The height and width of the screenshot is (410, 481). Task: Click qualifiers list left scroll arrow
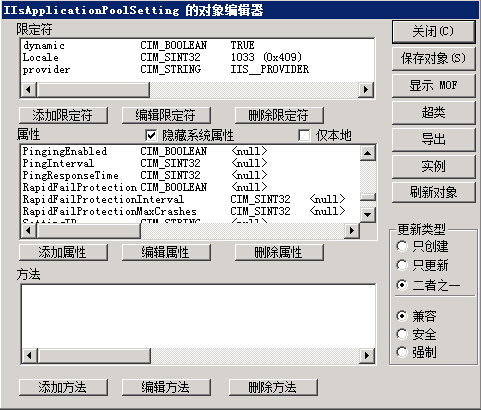click(29, 89)
